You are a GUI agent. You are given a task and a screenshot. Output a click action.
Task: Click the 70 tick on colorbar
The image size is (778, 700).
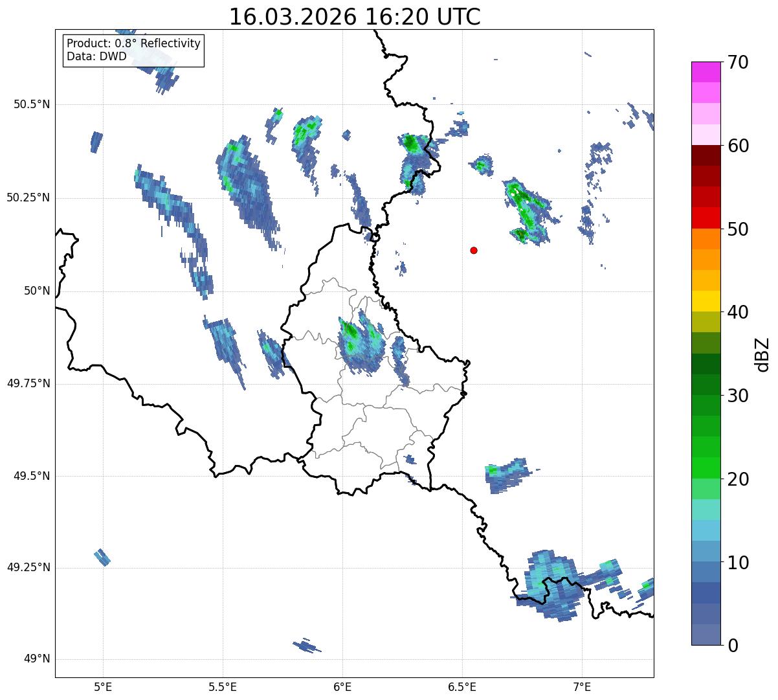[x=738, y=62]
